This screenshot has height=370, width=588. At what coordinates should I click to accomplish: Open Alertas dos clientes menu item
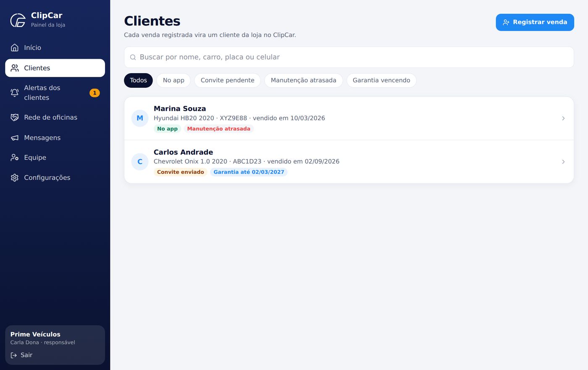[55, 93]
